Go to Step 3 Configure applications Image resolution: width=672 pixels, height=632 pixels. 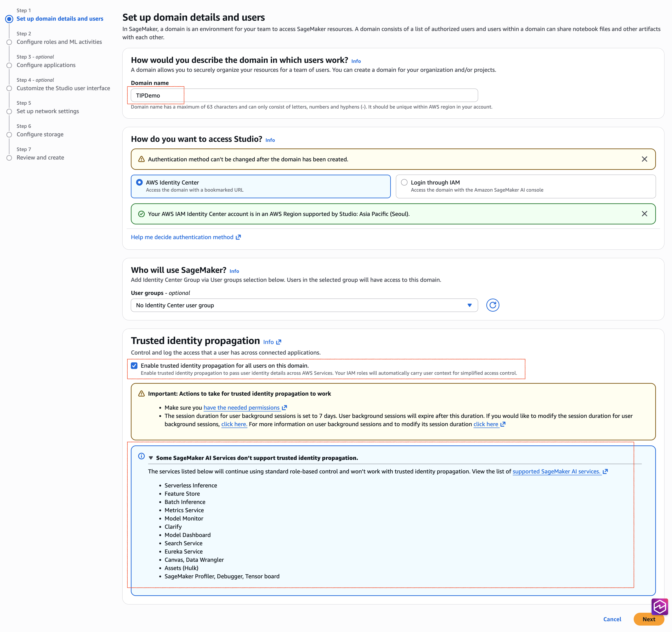click(x=46, y=65)
